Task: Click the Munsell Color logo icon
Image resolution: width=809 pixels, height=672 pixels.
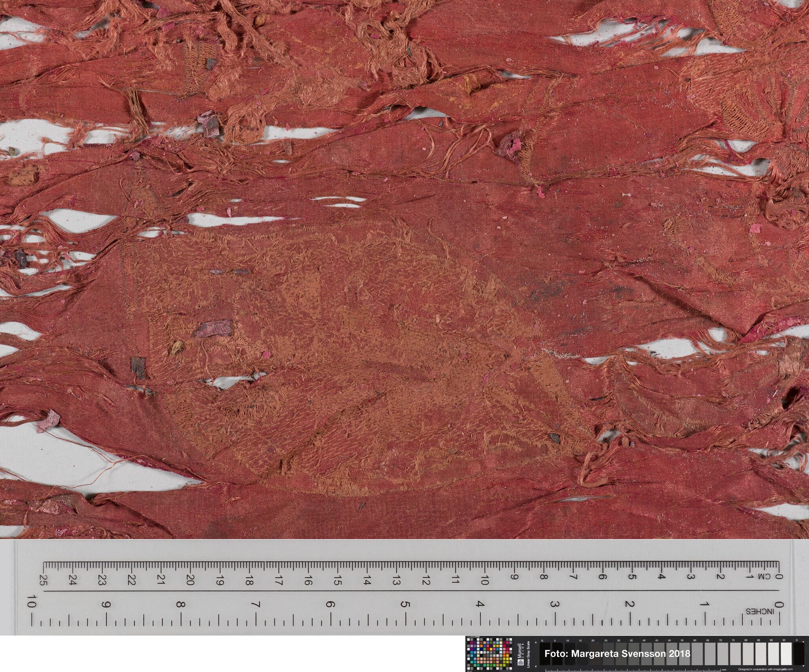Action: (x=521, y=662)
